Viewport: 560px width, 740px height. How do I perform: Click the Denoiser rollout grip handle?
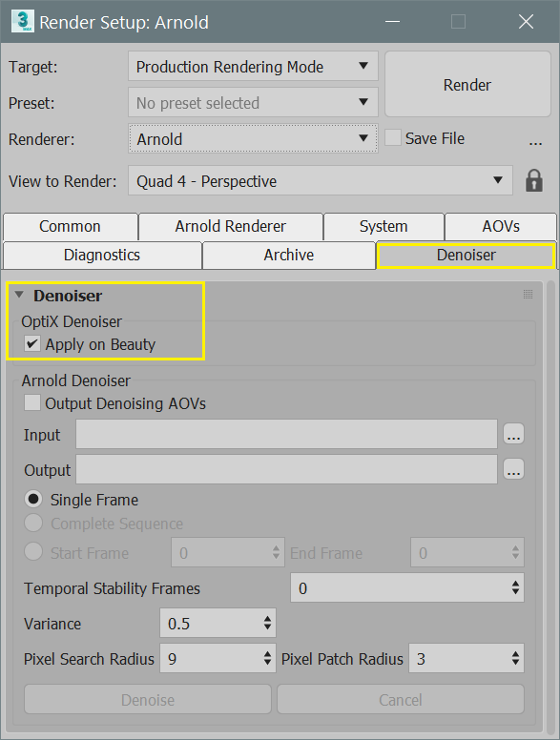(x=528, y=295)
